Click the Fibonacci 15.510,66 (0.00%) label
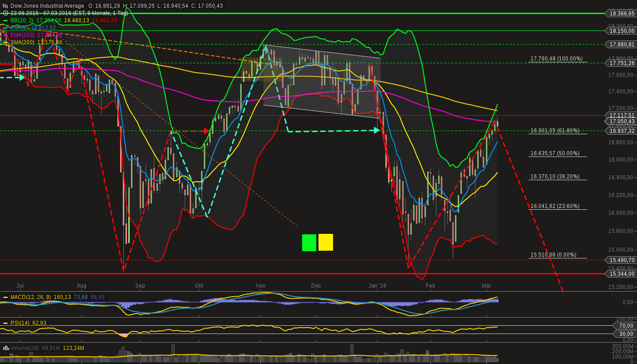637x364 pixels. click(x=553, y=255)
